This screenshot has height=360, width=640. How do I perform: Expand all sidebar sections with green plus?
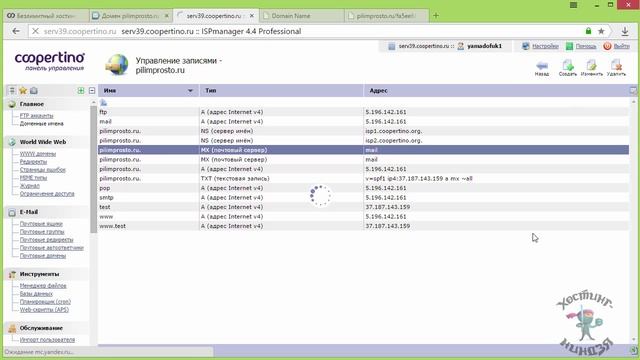click(81, 91)
